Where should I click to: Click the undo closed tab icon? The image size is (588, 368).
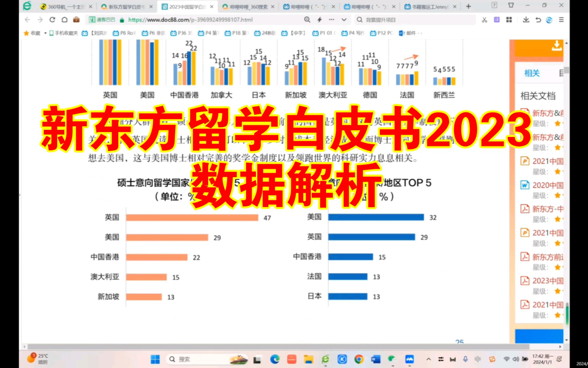(x=538, y=20)
